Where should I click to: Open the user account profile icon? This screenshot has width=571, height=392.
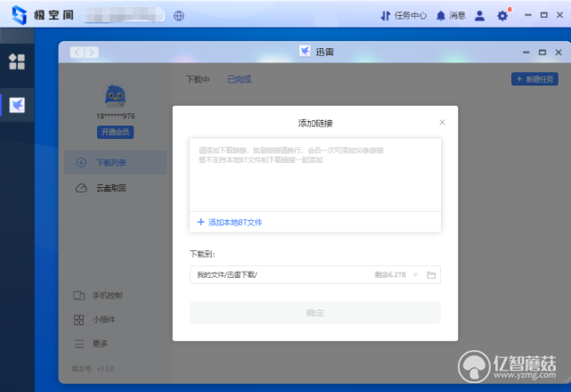click(x=479, y=16)
